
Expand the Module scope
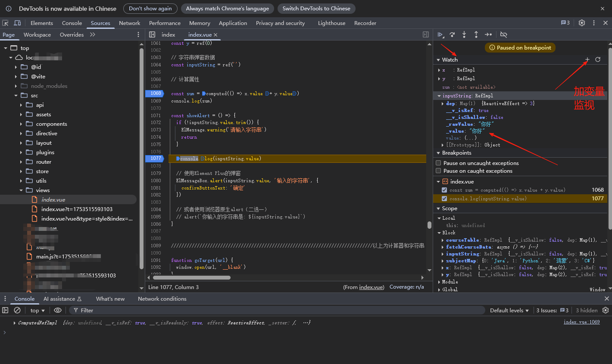click(x=439, y=282)
